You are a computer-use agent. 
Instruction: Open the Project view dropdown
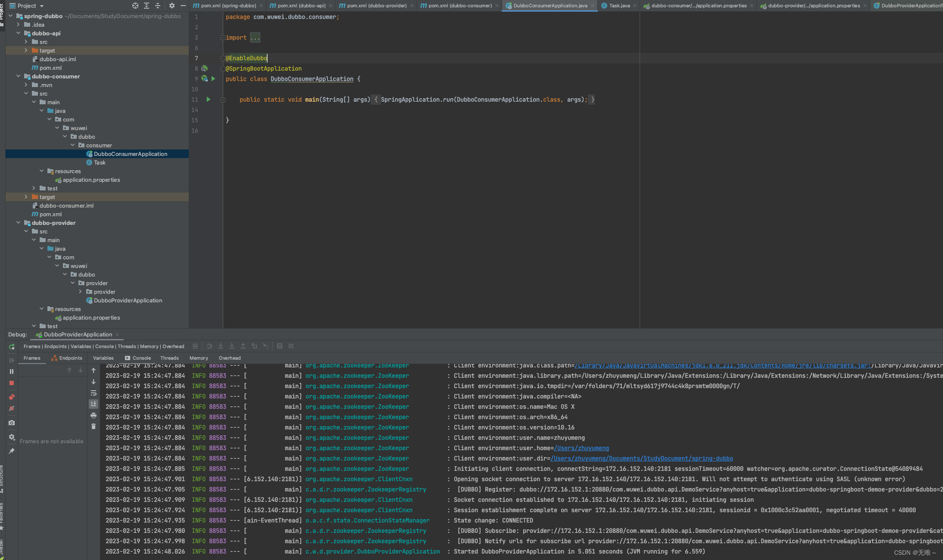(27, 6)
